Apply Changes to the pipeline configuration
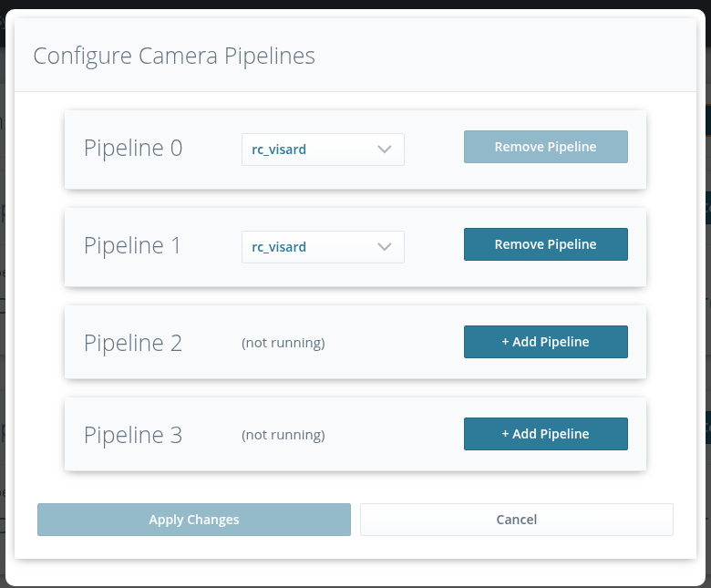711x588 pixels. tap(193, 520)
